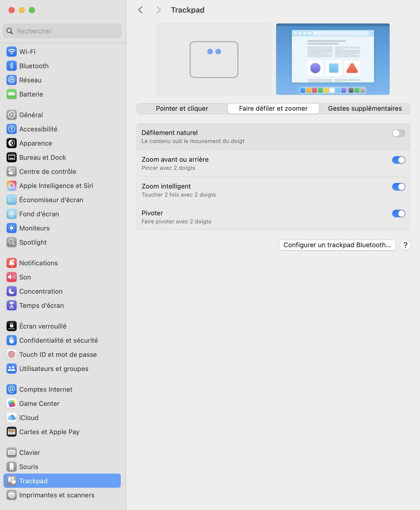Disable Zoom avant ou arrière
The image size is (420, 510).
[x=399, y=160]
